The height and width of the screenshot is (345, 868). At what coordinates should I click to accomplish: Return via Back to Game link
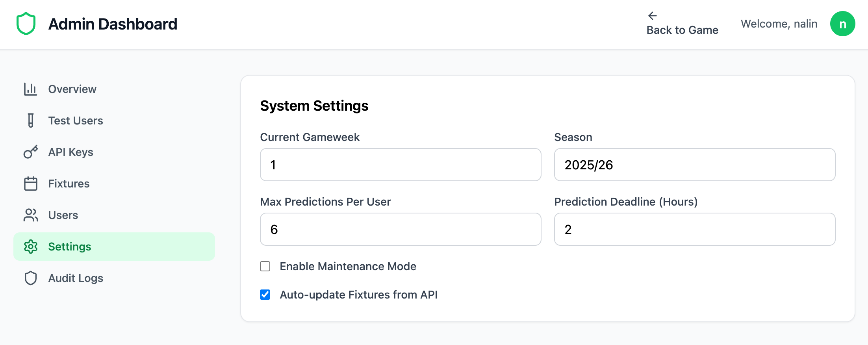click(682, 30)
